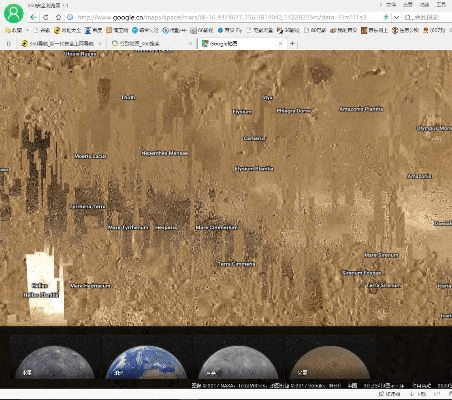Open the 文件 menu in the title bar
The width and height of the screenshot is (452, 400).
391,4
